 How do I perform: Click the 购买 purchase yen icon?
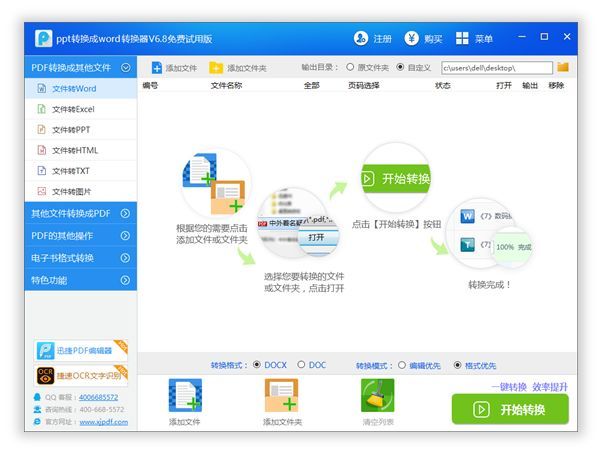[412, 38]
